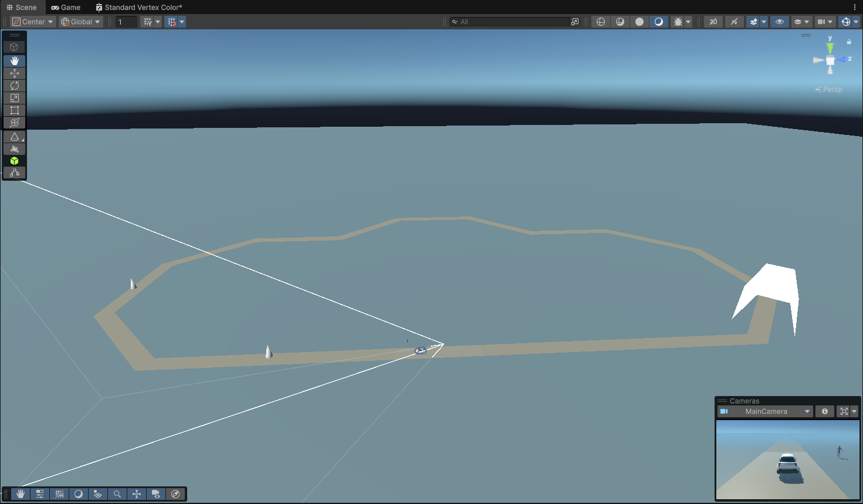Select the Rect tool
The height and width of the screenshot is (504, 863).
point(15,110)
